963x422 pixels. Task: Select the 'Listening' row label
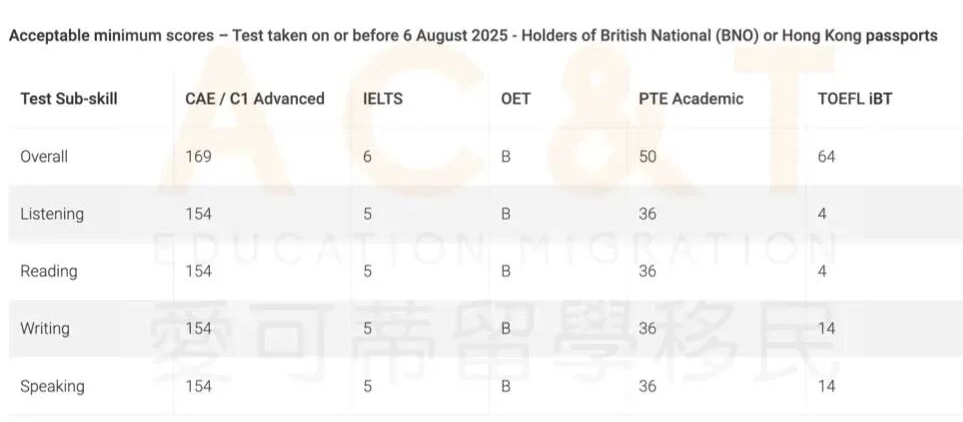click(x=52, y=214)
